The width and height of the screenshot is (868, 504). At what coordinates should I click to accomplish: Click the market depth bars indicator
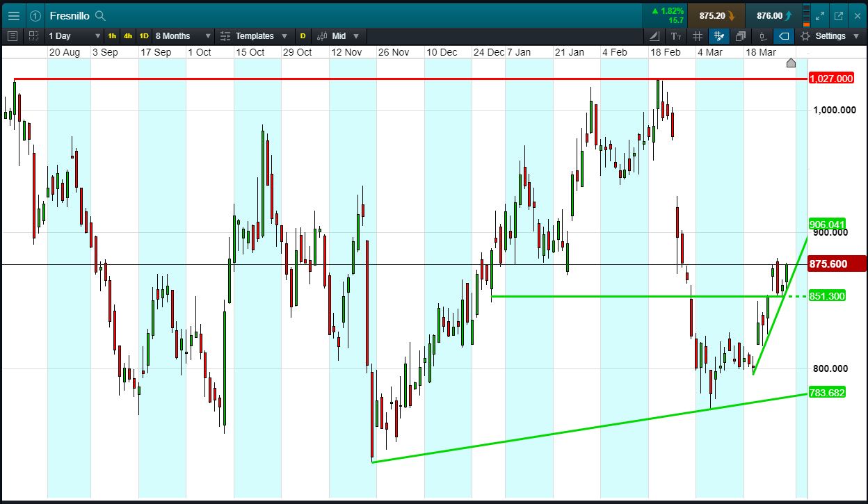[806, 15]
